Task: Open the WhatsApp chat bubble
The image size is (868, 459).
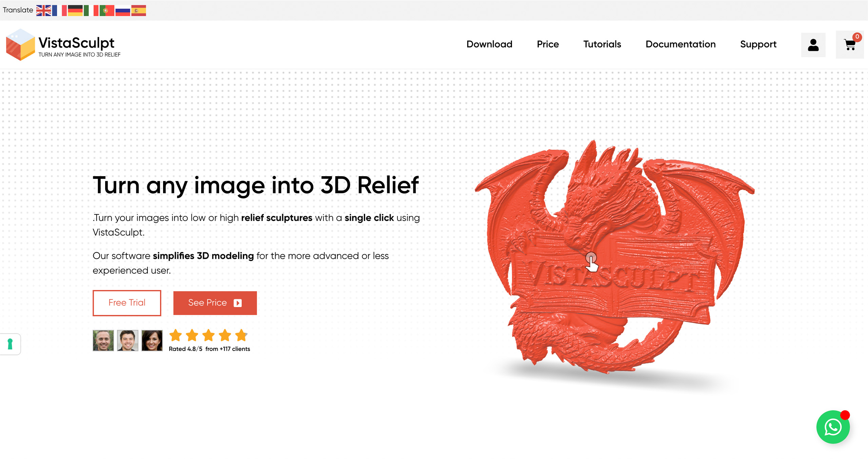Action: (833, 427)
